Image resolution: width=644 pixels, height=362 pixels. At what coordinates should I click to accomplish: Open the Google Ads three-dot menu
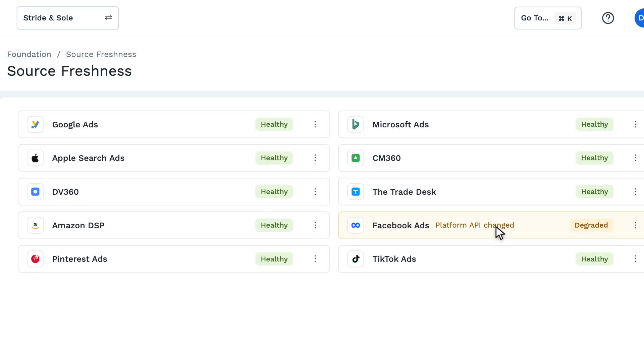click(315, 124)
